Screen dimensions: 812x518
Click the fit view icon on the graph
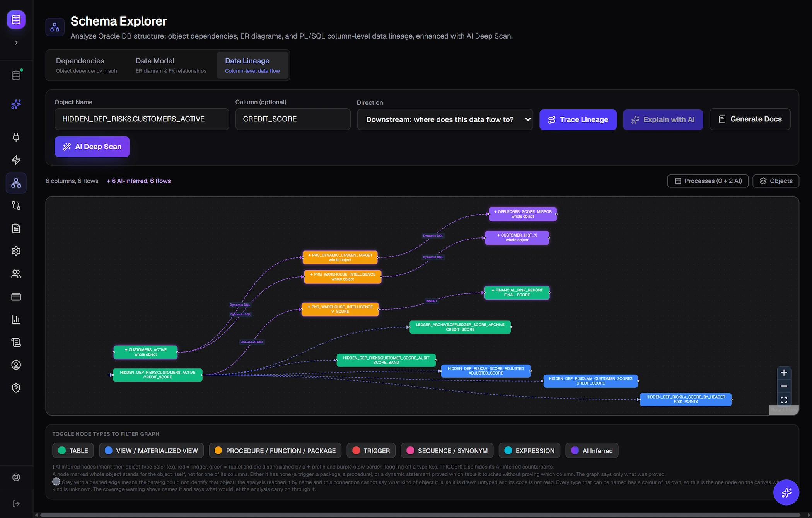[784, 400]
